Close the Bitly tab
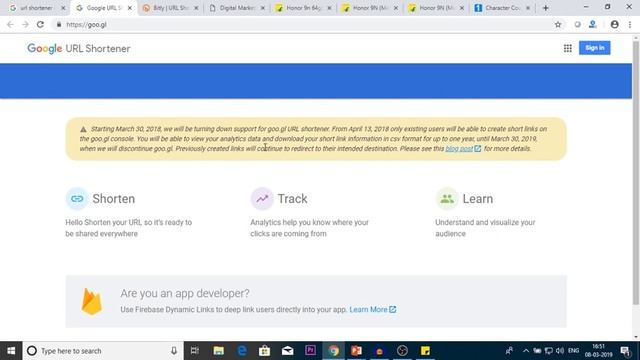640x360 pixels. point(196,8)
